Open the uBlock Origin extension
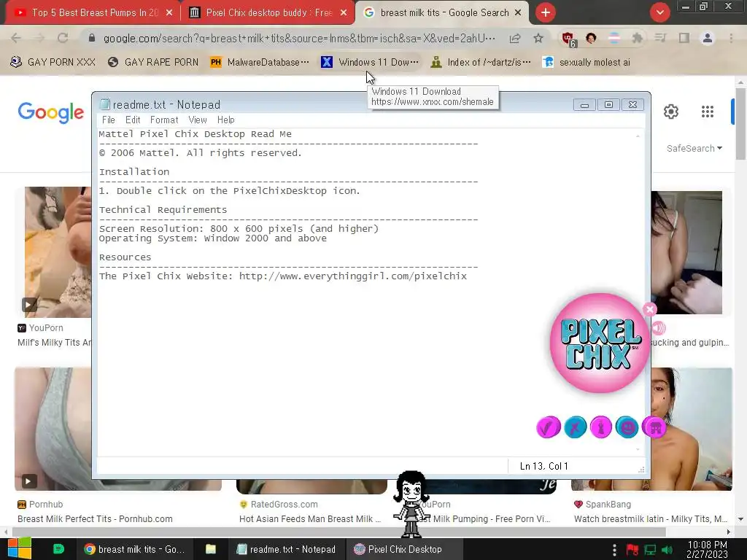This screenshot has height=560, width=747. point(568,39)
